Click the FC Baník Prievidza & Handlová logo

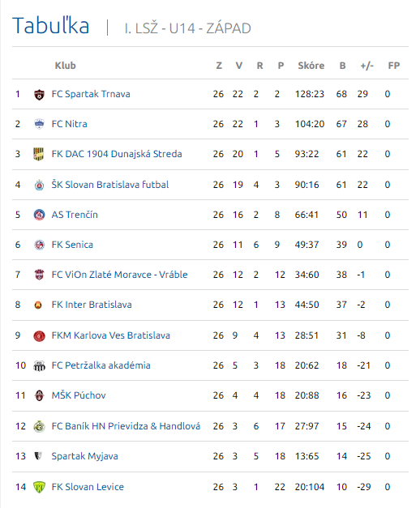pos(39,426)
